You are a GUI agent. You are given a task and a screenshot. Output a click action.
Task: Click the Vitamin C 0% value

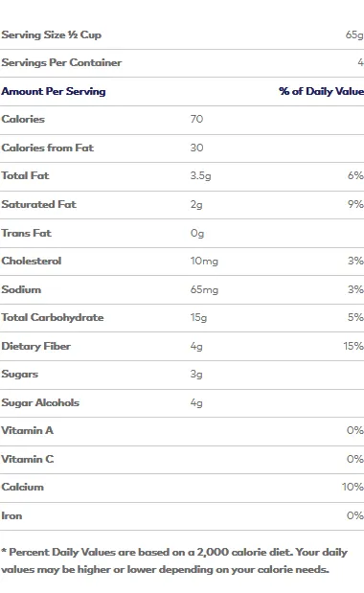click(x=355, y=459)
